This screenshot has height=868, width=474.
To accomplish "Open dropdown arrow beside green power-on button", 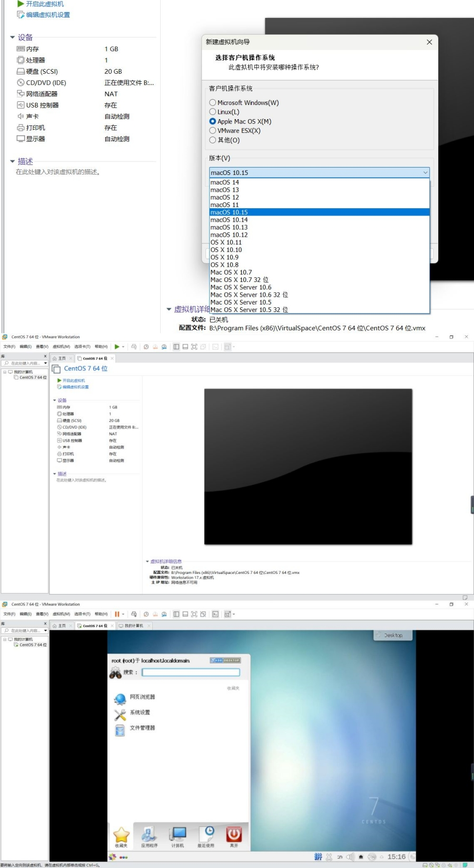I will click(x=123, y=347).
